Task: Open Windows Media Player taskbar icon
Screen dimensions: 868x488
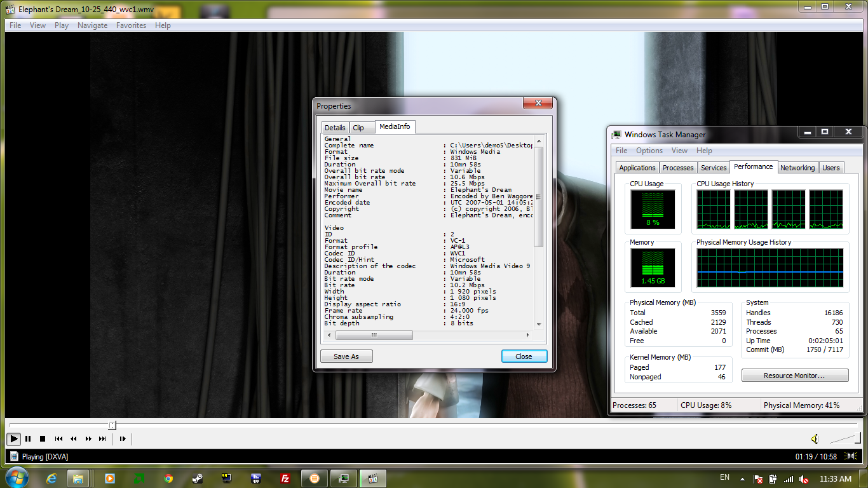Action: (110, 478)
